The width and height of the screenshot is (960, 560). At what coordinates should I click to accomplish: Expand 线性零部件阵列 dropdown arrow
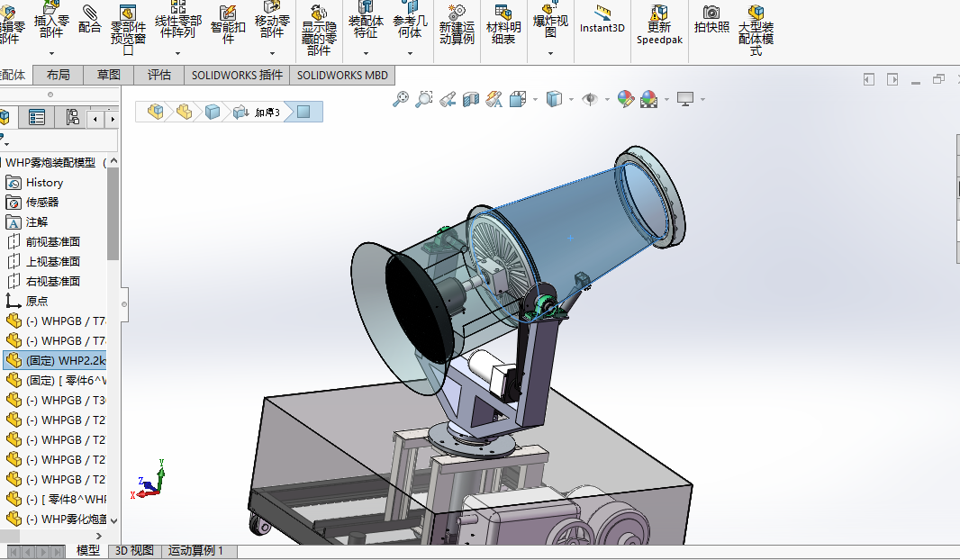click(x=177, y=53)
